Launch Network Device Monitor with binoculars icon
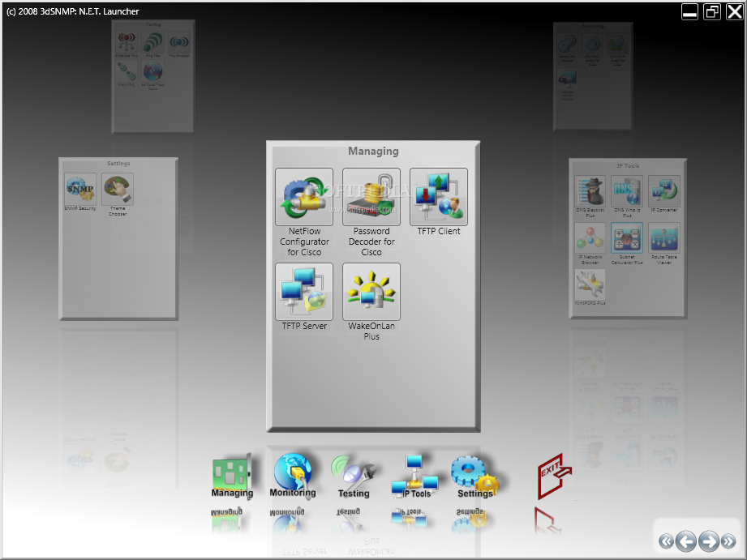747x560 pixels. coord(568,79)
